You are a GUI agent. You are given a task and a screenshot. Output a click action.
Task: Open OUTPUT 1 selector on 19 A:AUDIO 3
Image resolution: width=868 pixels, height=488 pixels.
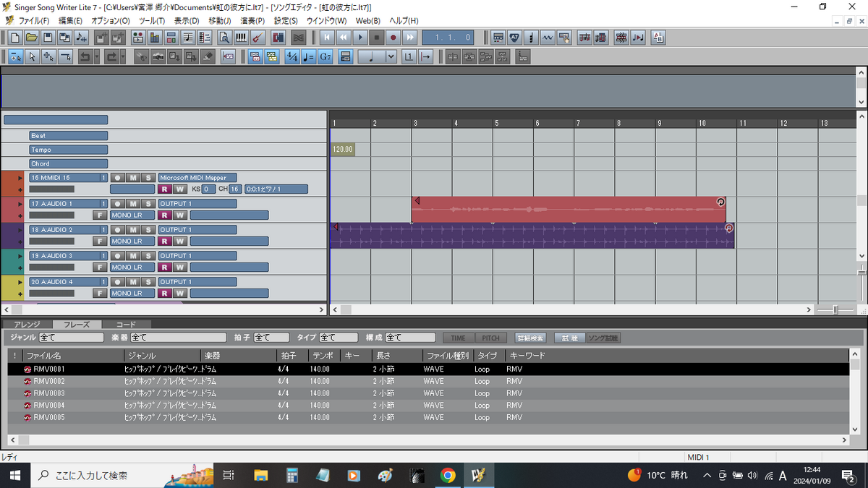(197, 256)
